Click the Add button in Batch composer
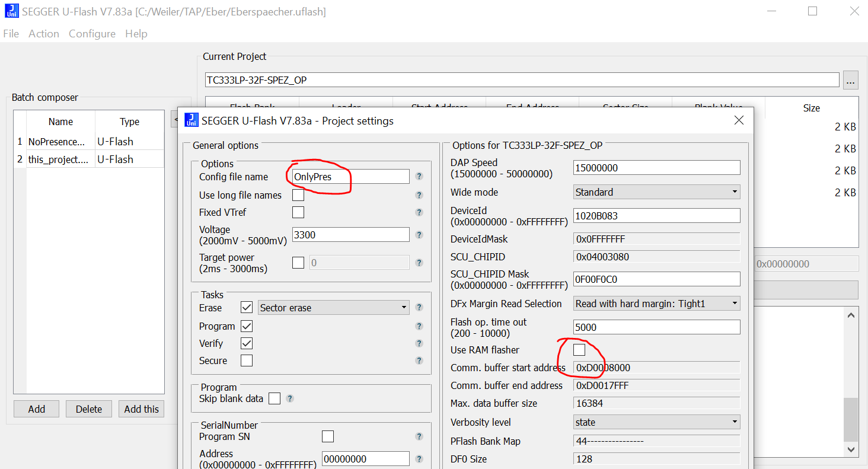 [36, 409]
